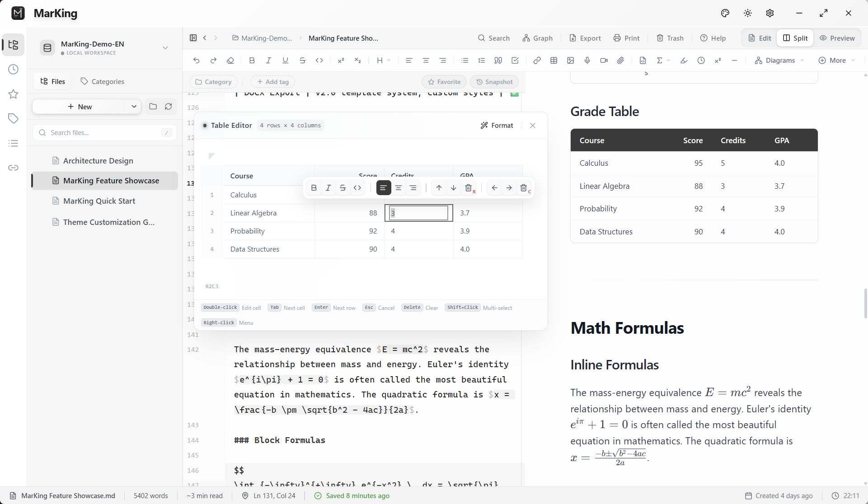Switch to Split view mode
The image size is (868, 504).
(795, 38)
